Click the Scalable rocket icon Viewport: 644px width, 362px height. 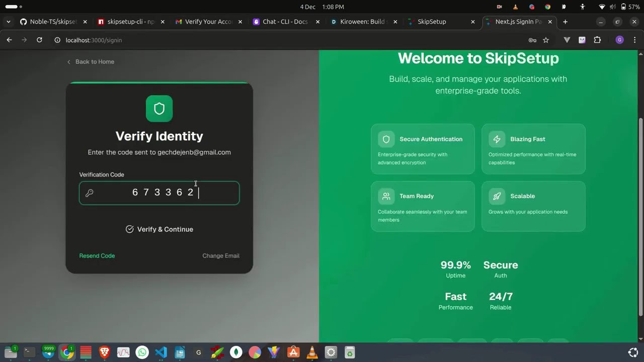coord(497,196)
